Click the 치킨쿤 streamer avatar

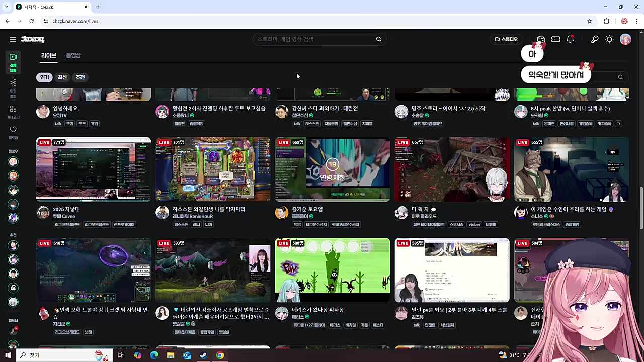pyautogui.click(x=43, y=313)
